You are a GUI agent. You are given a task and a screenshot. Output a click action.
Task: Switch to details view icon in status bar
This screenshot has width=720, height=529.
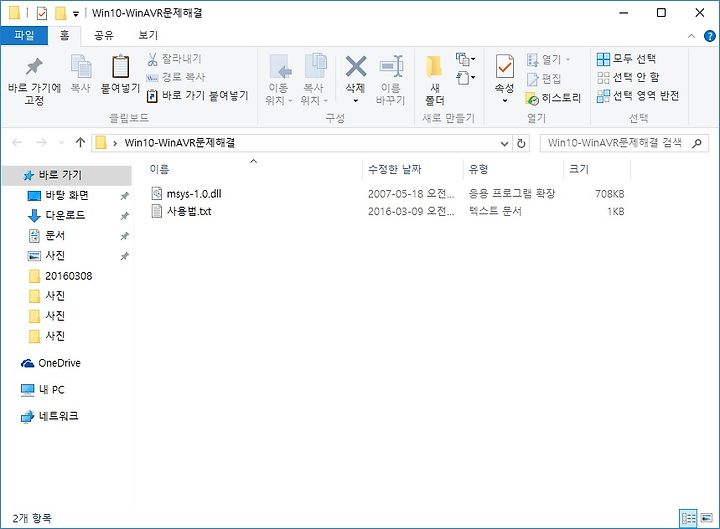[x=688, y=519]
